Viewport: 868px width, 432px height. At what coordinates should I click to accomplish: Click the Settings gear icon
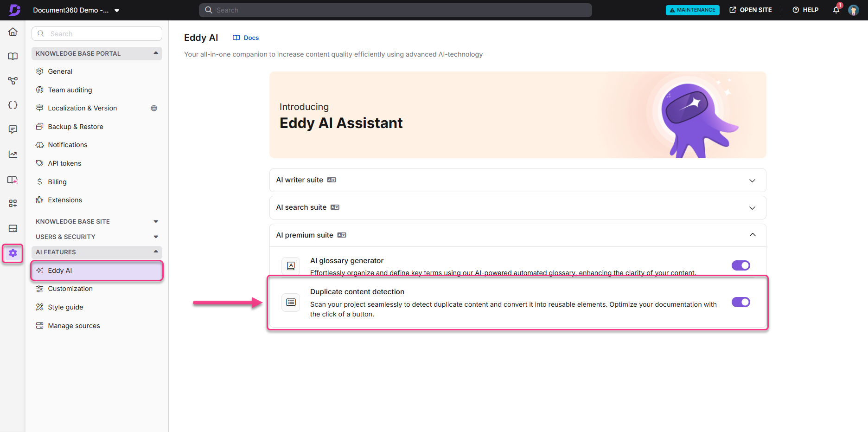coord(13,253)
